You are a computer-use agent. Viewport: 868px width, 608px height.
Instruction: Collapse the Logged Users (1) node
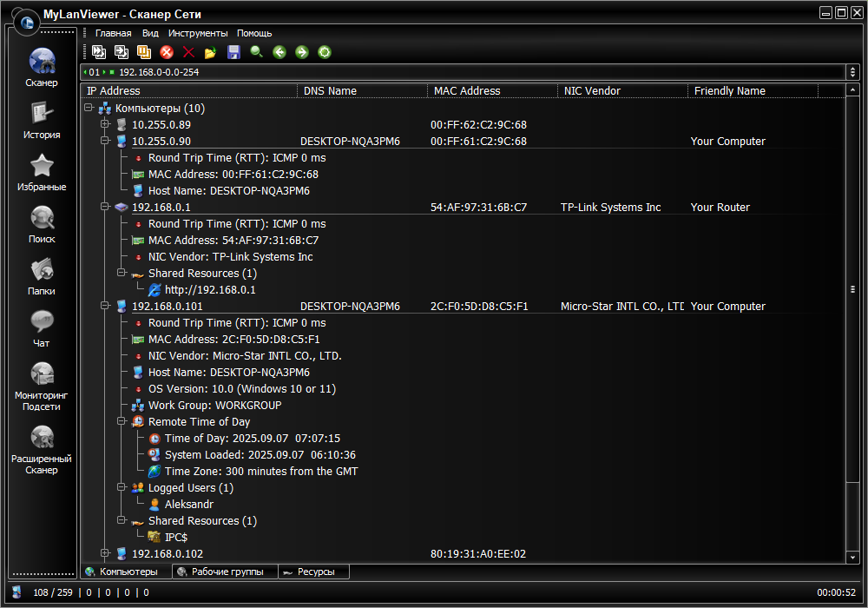pyautogui.click(x=122, y=487)
